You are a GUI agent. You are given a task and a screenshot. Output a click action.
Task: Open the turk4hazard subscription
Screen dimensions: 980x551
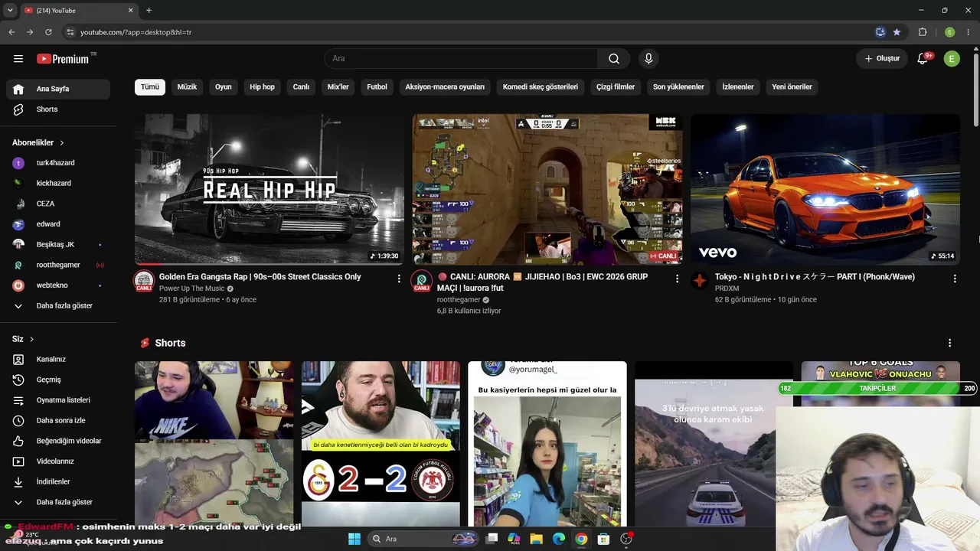(x=58, y=163)
